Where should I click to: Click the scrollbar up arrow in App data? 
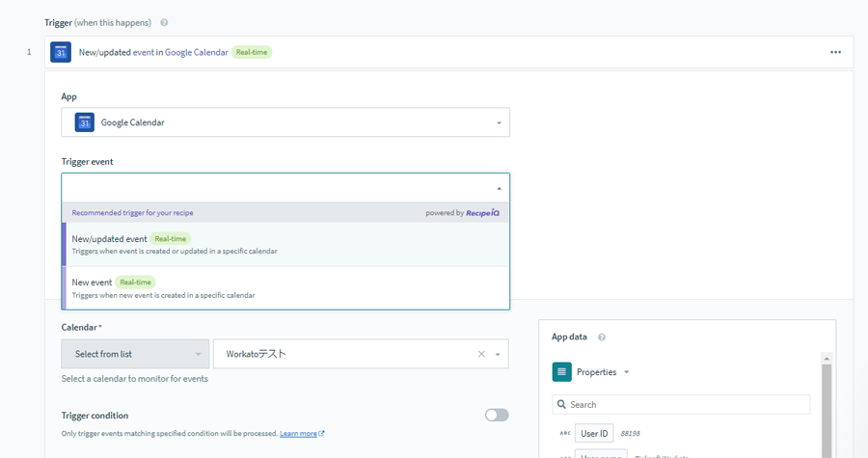(827, 359)
